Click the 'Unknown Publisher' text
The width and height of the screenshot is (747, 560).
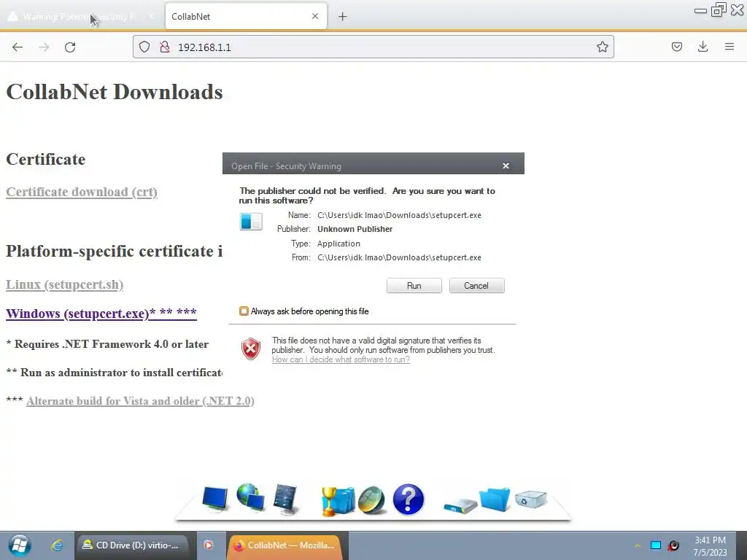click(x=355, y=229)
